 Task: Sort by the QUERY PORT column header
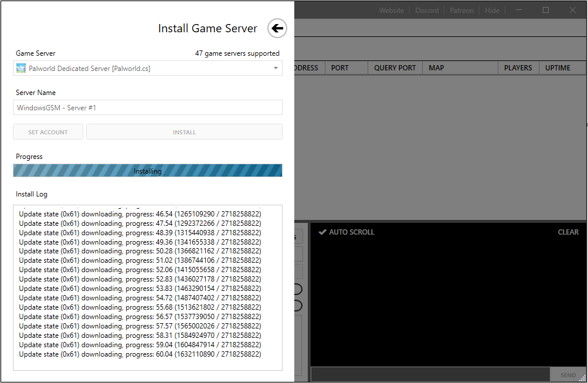coord(395,68)
